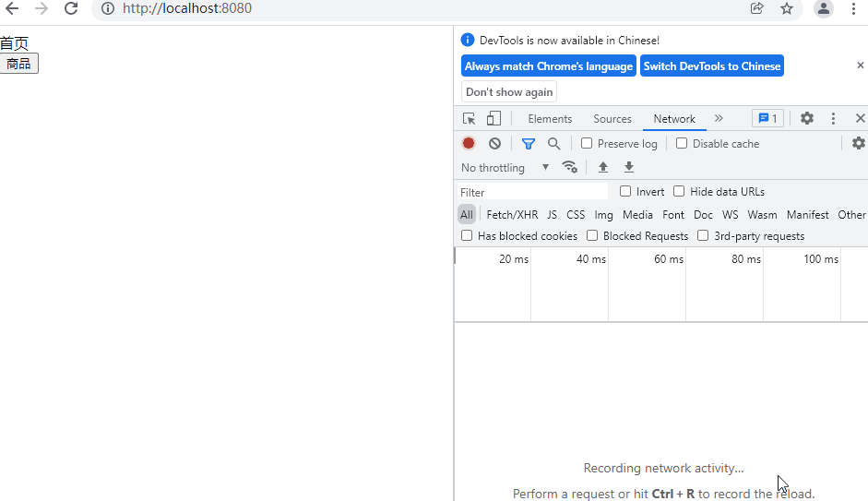Export HAR file with download arrow
Viewport: 868px width, 501px height.
[x=629, y=167]
